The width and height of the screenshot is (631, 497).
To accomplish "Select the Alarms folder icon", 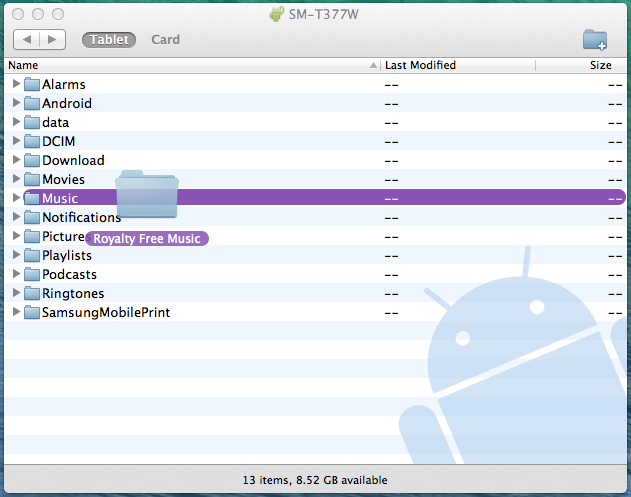I will (32, 84).
